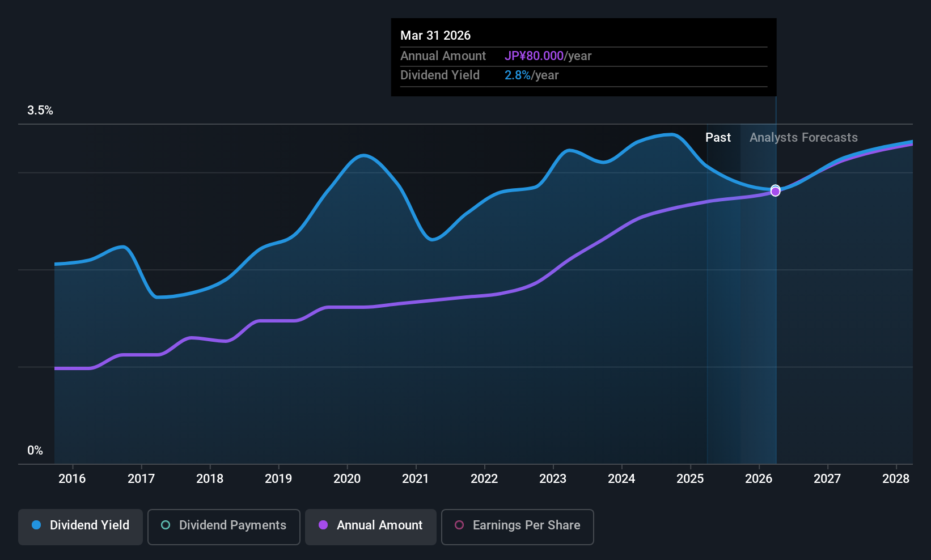The image size is (931, 560).
Task: Click the Past region label
Action: (x=718, y=138)
